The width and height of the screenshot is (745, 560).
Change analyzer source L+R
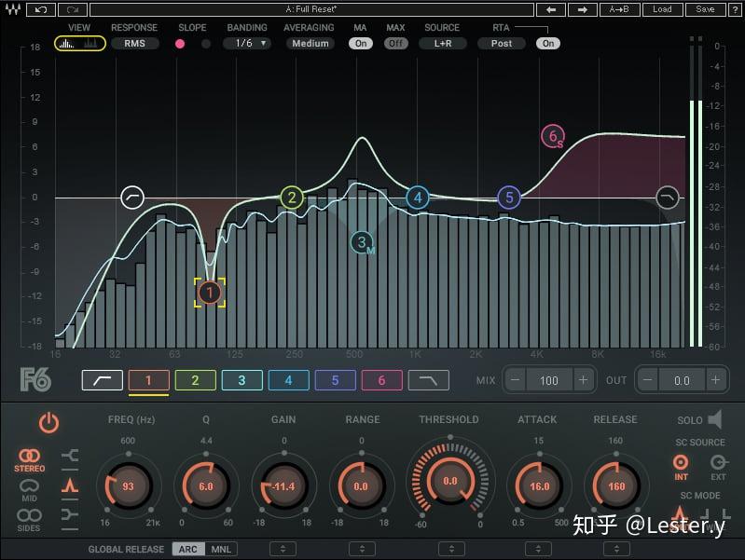(443, 44)
